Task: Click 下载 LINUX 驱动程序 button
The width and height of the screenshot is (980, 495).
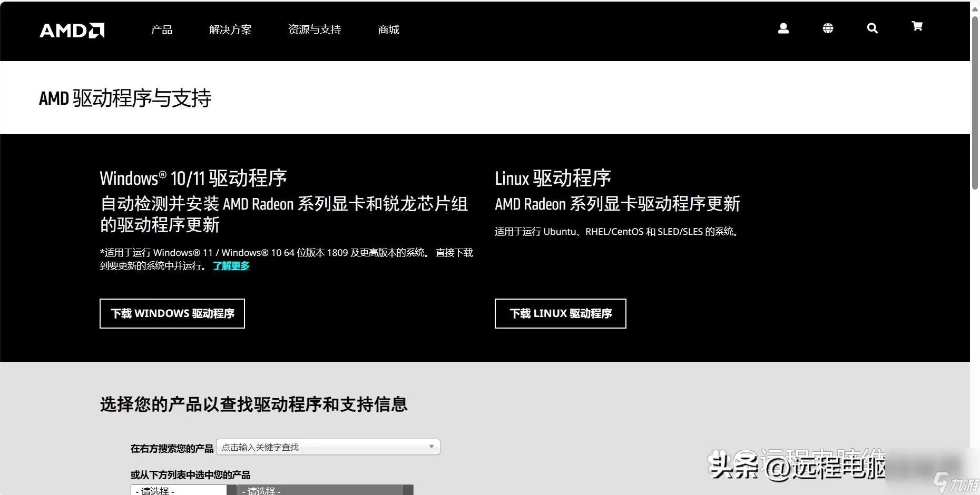Action: 560,313
